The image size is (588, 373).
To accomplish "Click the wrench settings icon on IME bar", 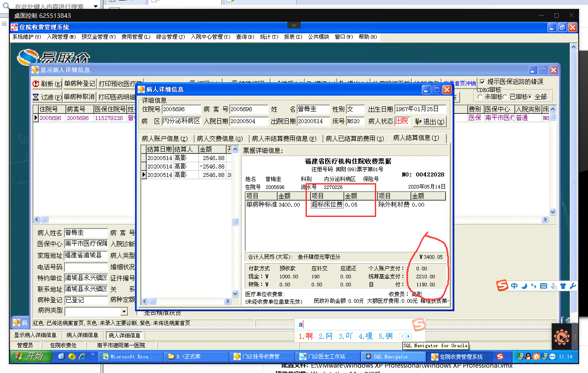I will 572,286.
